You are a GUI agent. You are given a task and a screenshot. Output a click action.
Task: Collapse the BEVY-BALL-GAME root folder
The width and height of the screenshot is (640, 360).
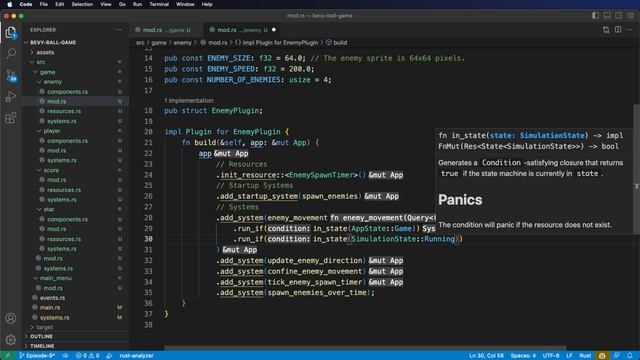coord(53,42)
